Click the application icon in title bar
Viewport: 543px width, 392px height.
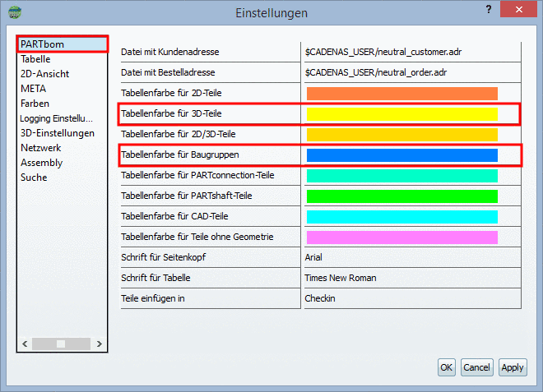[x=15, y=12]
